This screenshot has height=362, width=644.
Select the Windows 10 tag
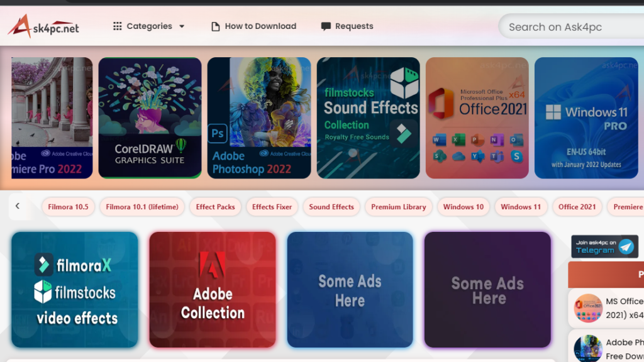tap(464, 207)
